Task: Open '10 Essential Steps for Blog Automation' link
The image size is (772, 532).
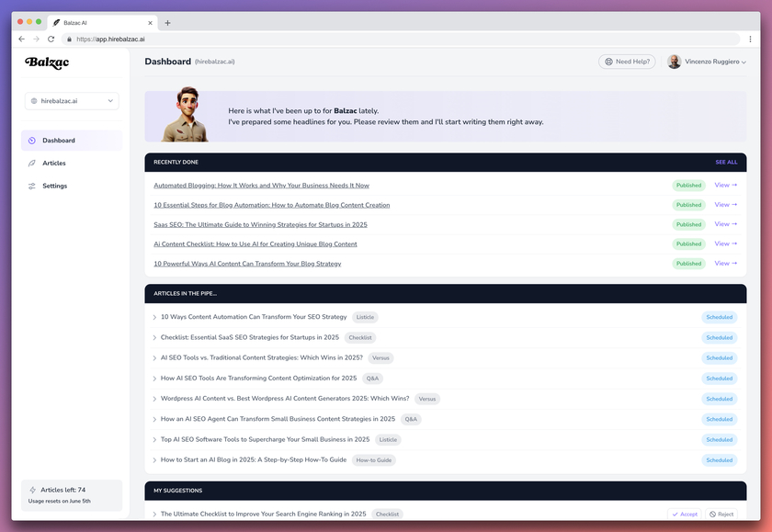Action: (272, 205)
